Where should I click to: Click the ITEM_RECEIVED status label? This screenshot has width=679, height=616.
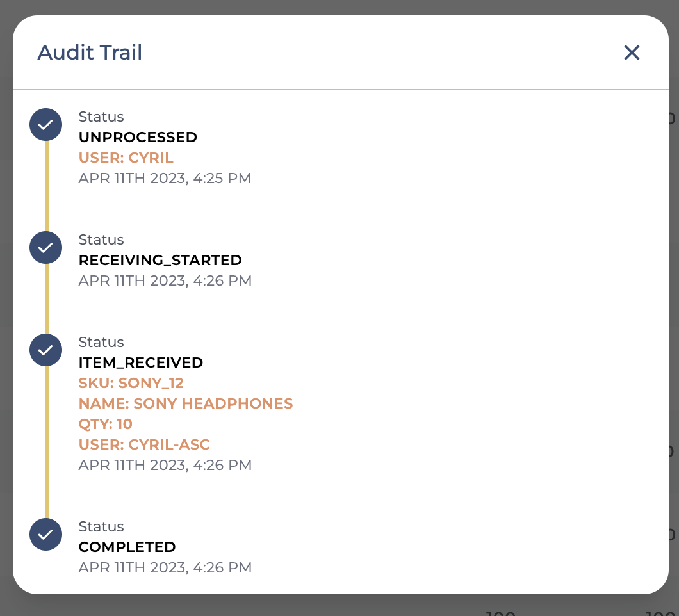140,362
